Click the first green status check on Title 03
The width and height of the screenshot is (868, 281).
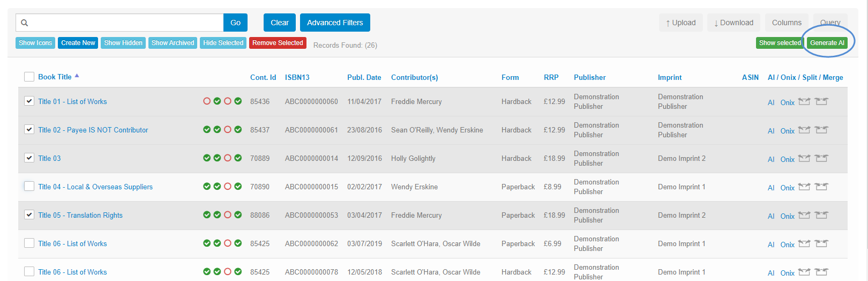[207, 158]
